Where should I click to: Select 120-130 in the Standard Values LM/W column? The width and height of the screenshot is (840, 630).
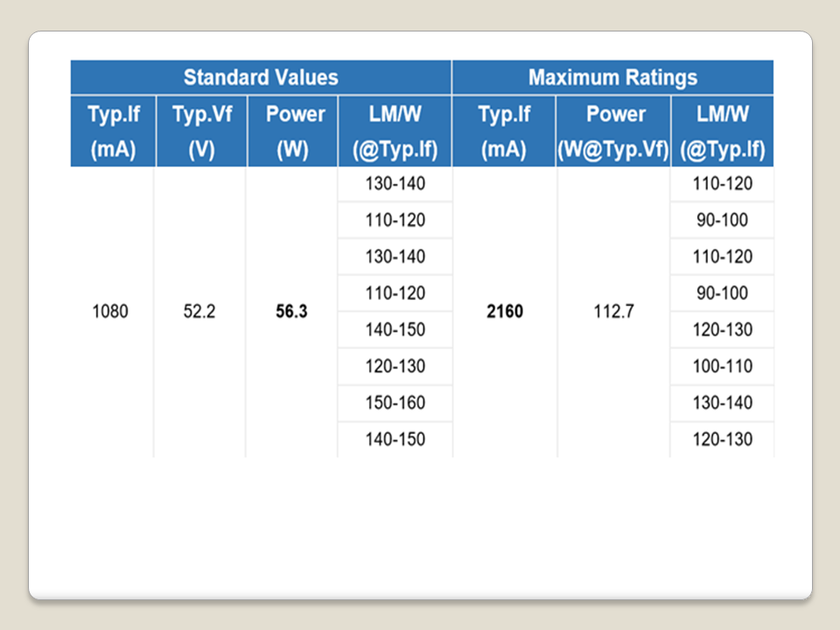pyautogui.click(x=395, y=367)
